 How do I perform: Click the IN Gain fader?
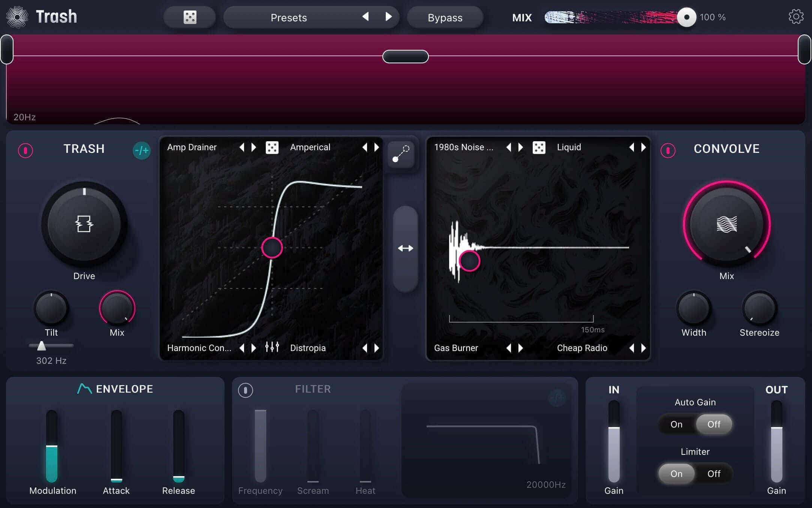(614, 441)
